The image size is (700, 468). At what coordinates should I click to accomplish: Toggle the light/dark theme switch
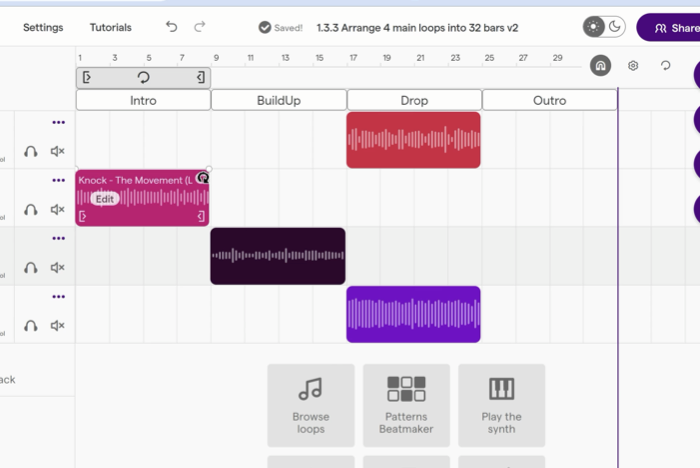[604, 27]
